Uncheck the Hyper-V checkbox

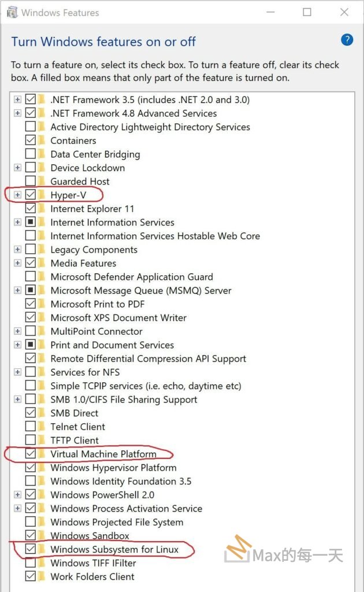(x=31, y=195)
